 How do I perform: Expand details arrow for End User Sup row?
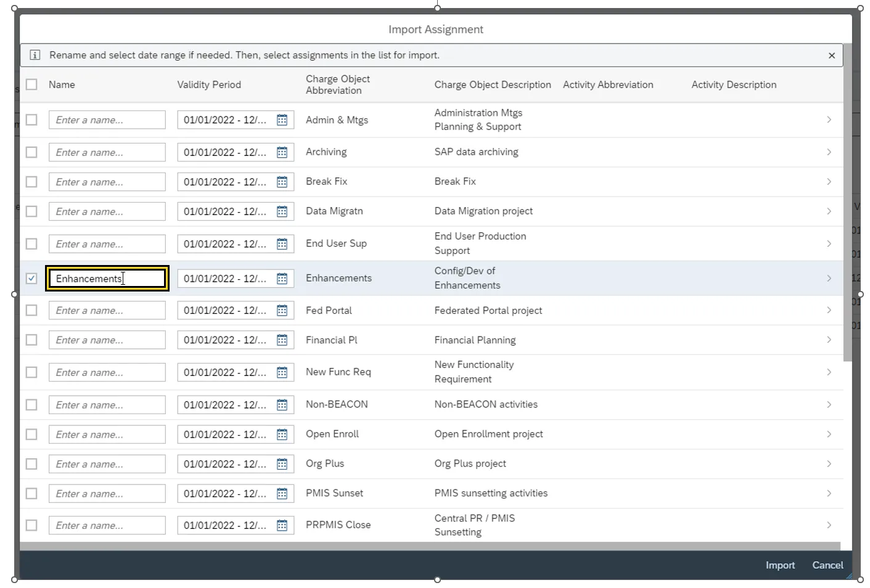829,244
